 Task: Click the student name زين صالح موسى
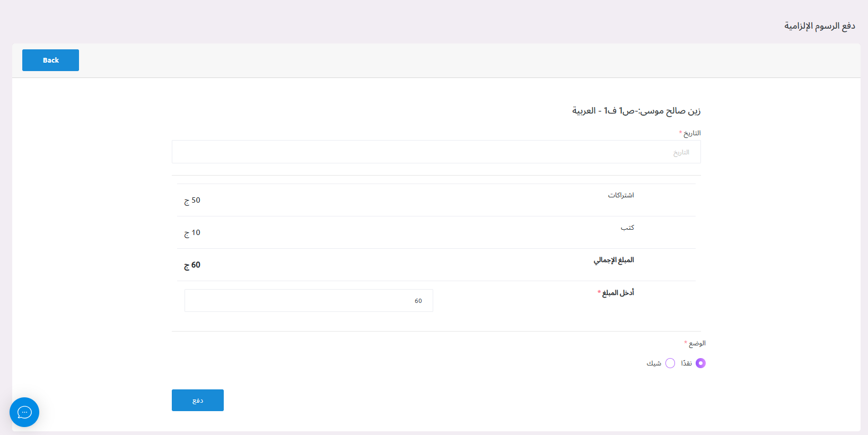pyautogui.click(x=636, y=111)
